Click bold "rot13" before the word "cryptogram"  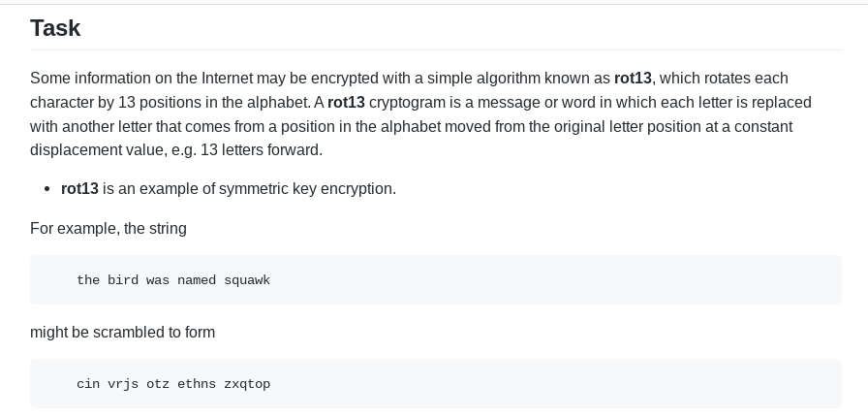coord(346,102)
